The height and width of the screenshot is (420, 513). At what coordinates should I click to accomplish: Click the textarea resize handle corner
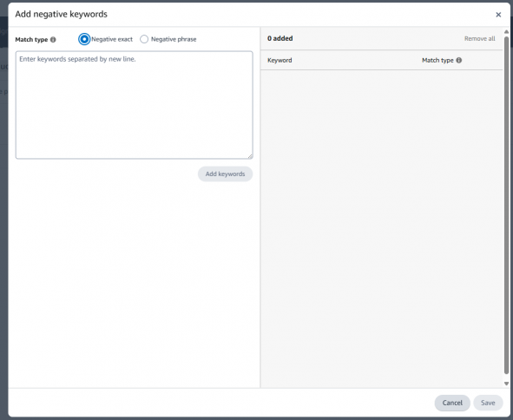tap(250, 157)
